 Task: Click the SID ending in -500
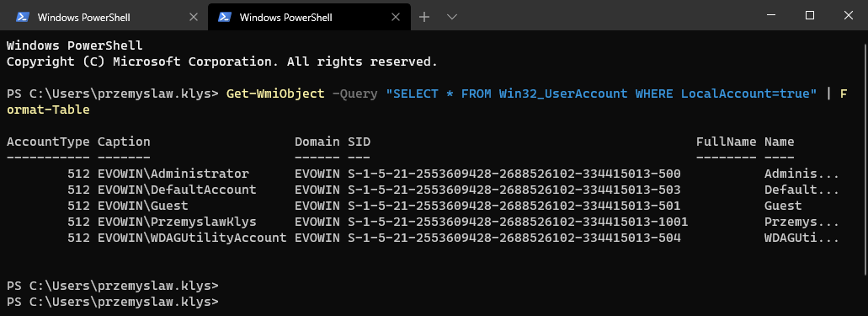coord(514,174)
